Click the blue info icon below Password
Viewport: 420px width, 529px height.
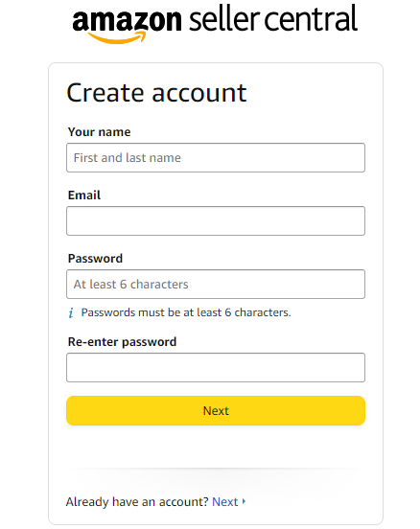71,312
